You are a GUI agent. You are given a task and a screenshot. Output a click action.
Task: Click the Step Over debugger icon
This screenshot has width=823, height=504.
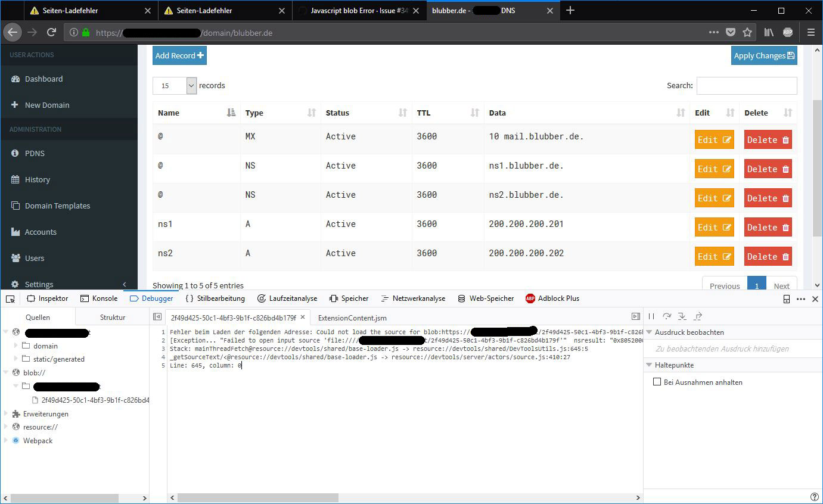pos(667,316)
